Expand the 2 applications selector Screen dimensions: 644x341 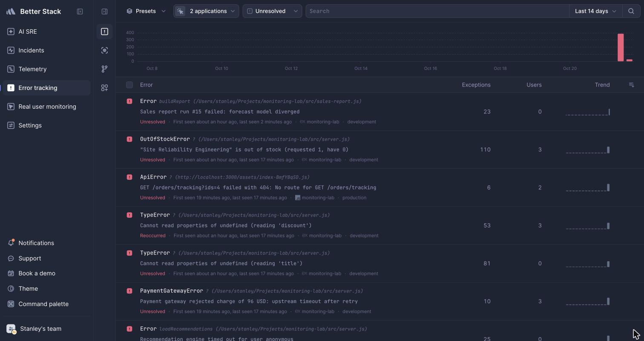point(206,11)
